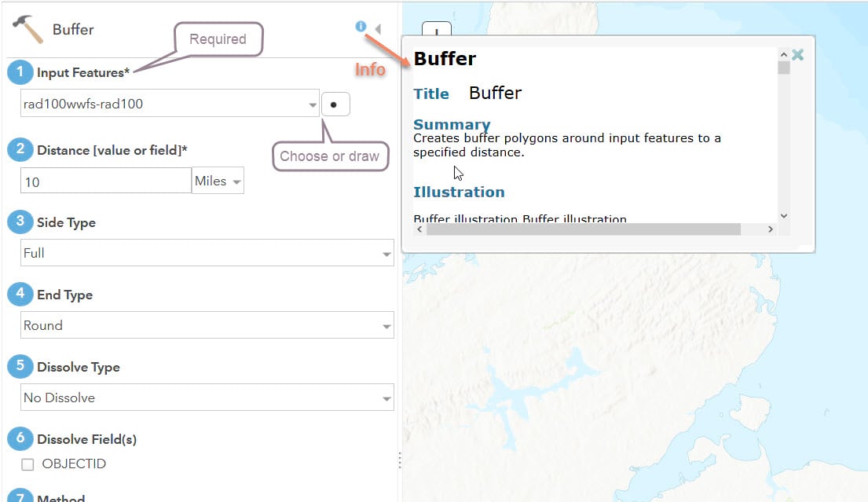Viewport: 868px width, 502px height.
Task: Collapse the Buffer panel with the arrow
Action: [378, 30]
